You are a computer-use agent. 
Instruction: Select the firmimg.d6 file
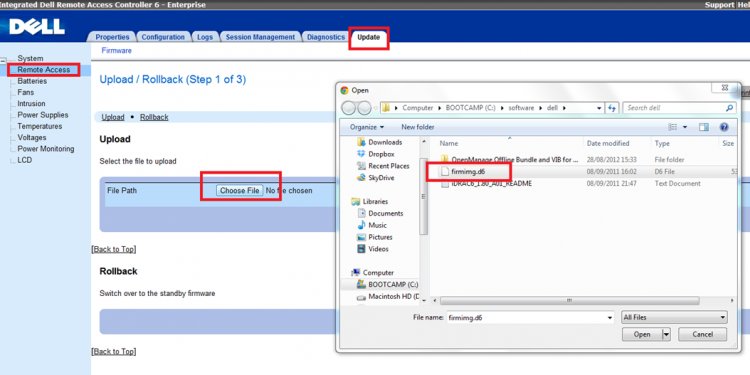tap(463, 171)
